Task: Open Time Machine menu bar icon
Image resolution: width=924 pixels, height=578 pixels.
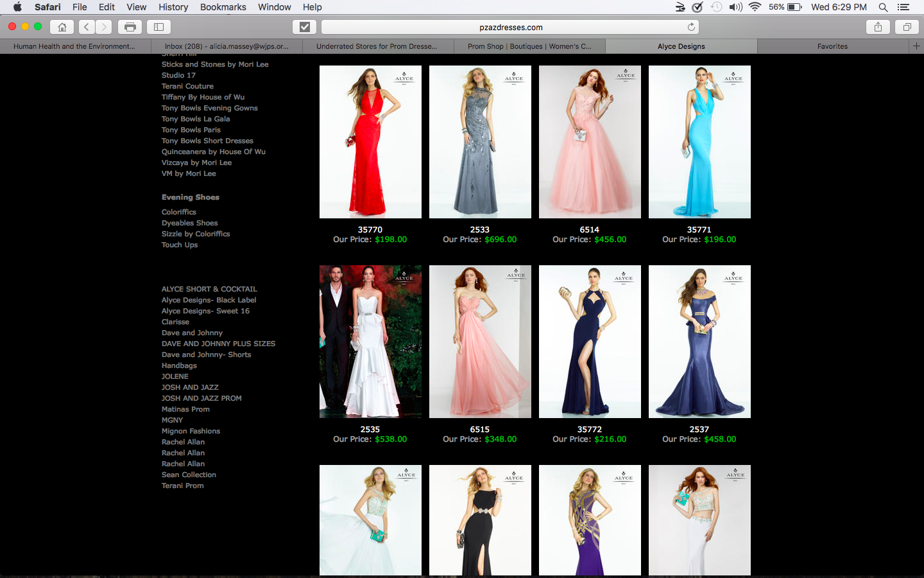Action: click(x=717, y=7)
